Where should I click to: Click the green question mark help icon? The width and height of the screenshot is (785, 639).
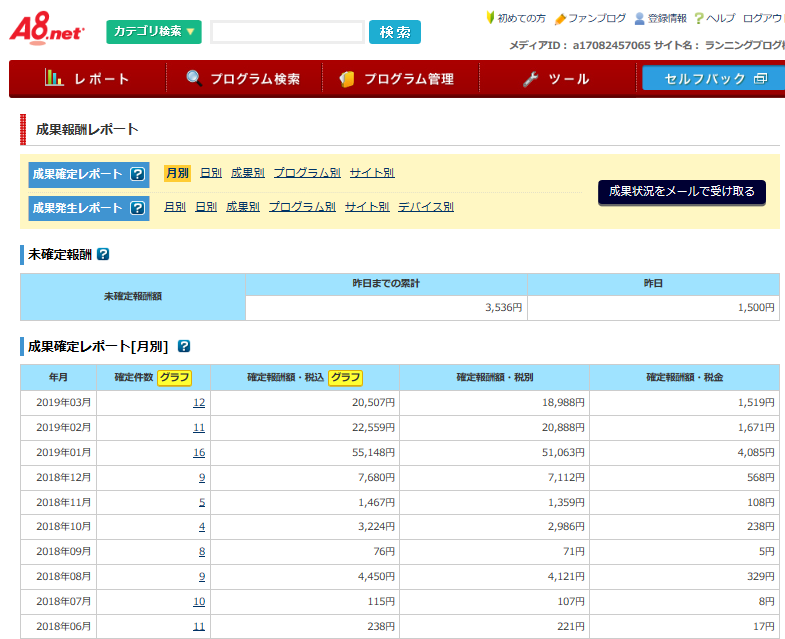coord(699,19)
